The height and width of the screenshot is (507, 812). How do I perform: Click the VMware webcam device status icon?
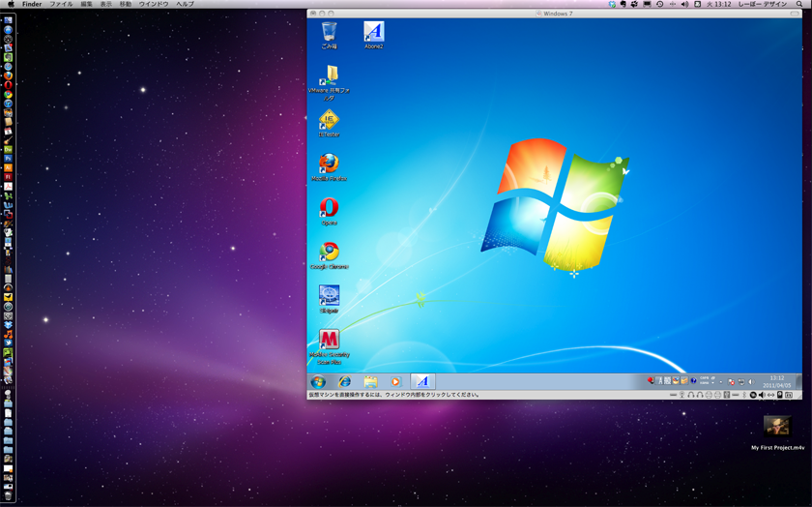coord(681,395)
